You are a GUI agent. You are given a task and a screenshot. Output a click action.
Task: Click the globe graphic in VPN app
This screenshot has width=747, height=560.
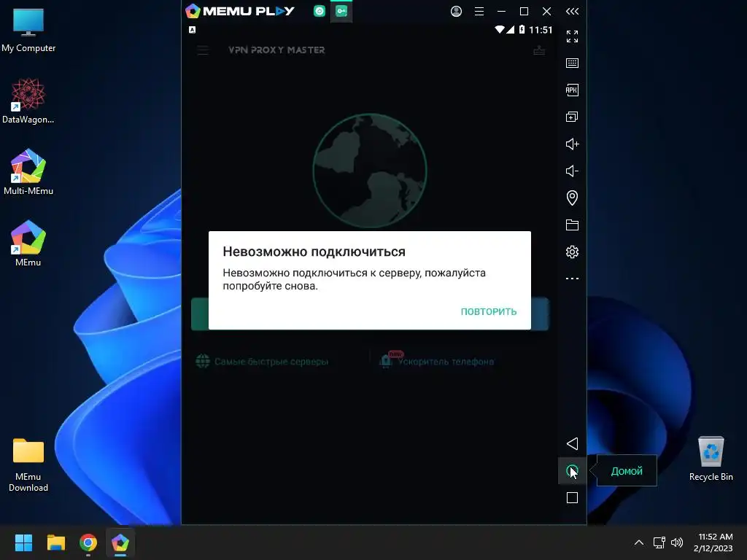pyautogui.click(x=369, y=171)
